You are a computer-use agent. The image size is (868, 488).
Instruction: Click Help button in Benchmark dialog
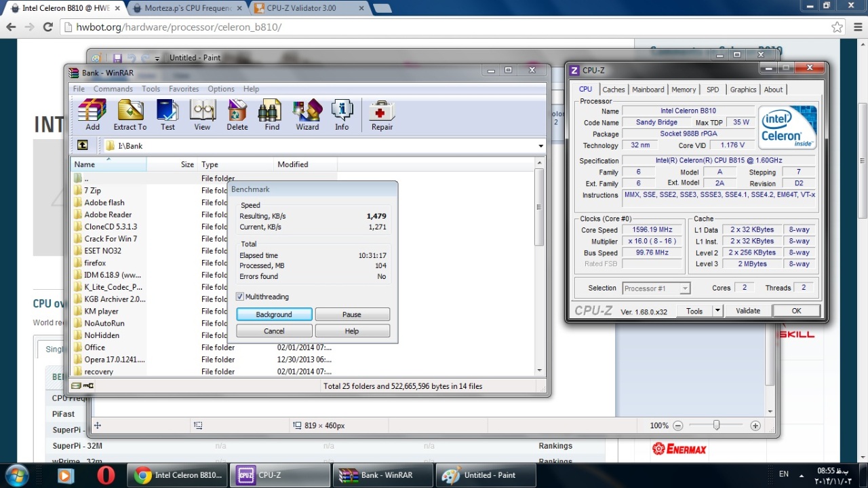point(352,331)
